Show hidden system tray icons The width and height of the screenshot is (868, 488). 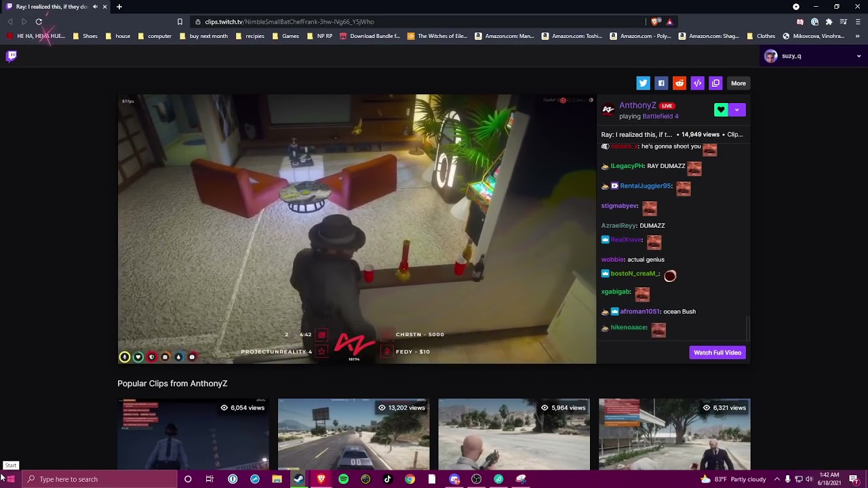777,479
